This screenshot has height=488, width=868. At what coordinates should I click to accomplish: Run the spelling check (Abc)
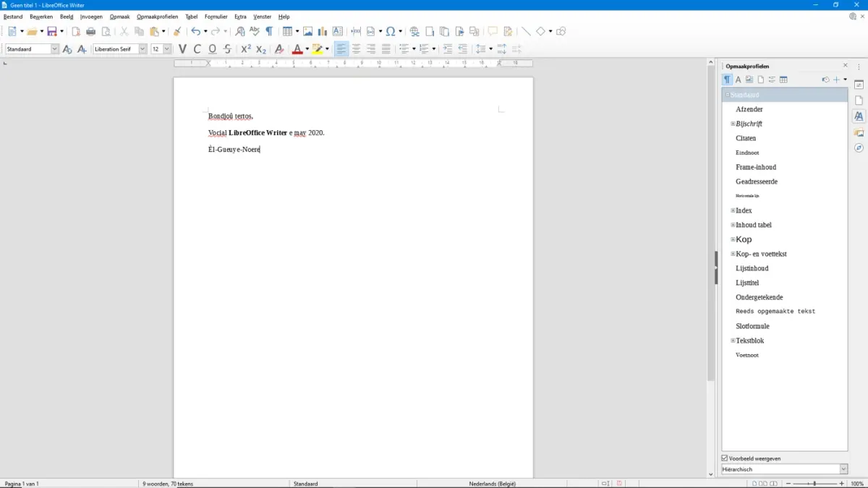click(255, 31)
